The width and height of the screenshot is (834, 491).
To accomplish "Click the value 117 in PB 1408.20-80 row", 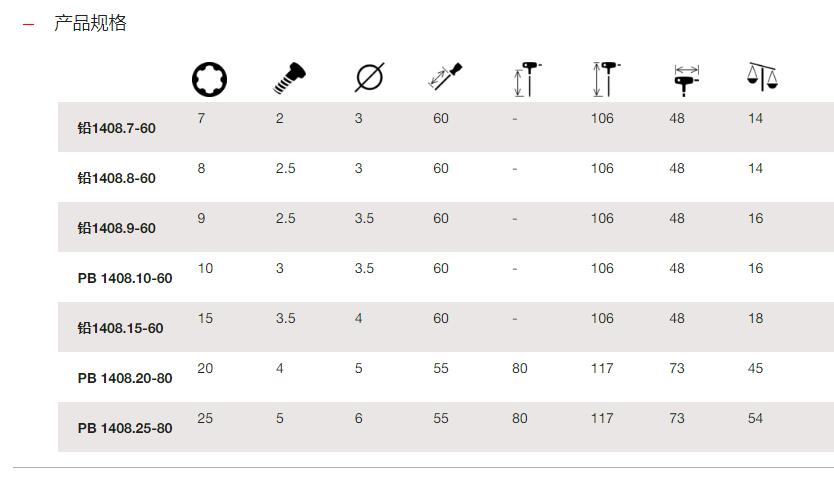I will tap(602, 368).
